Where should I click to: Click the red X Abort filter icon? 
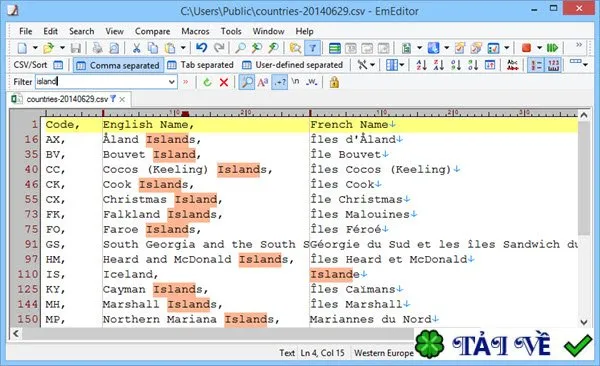[224, 82]
